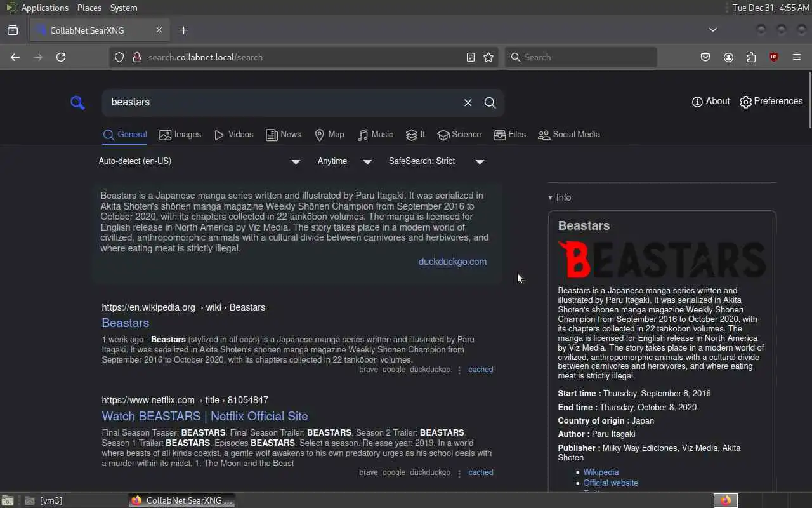This screenshot has width=812, height=508.
Task: Click the search query input field
Action: coord(282,102)
